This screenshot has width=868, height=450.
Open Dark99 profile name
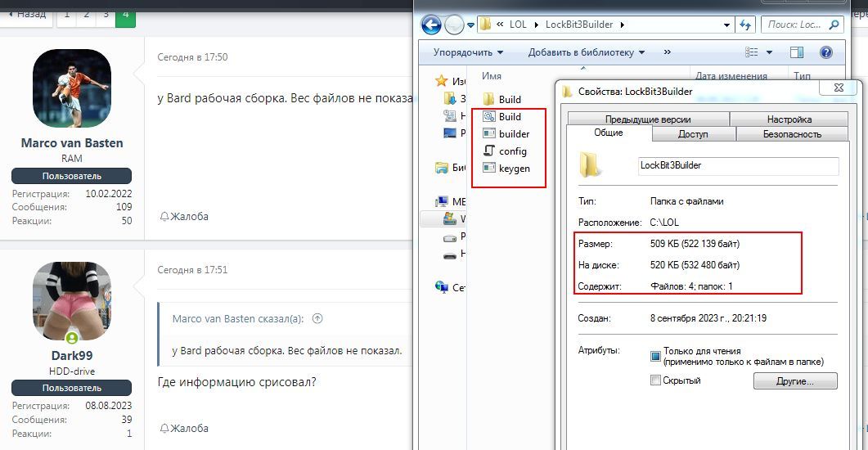(72, 355)
